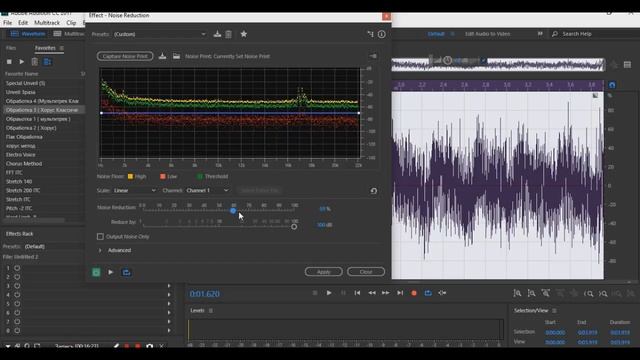The height and width of the screenshot is (360, 640).
Task: Open the Edit menu
Action: click(23, 23)
